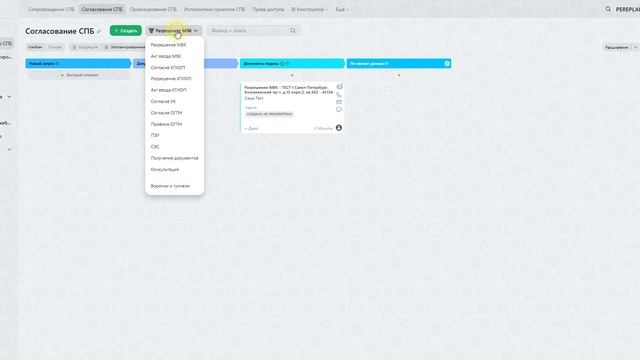
Task: Choose Приёмка ОГПН funnel
Action: point(166,124)
